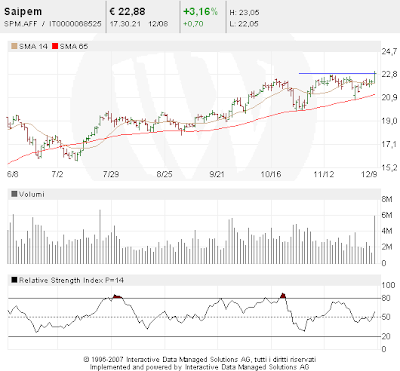Click the 6M volume axis label

(x=387, y=215)
